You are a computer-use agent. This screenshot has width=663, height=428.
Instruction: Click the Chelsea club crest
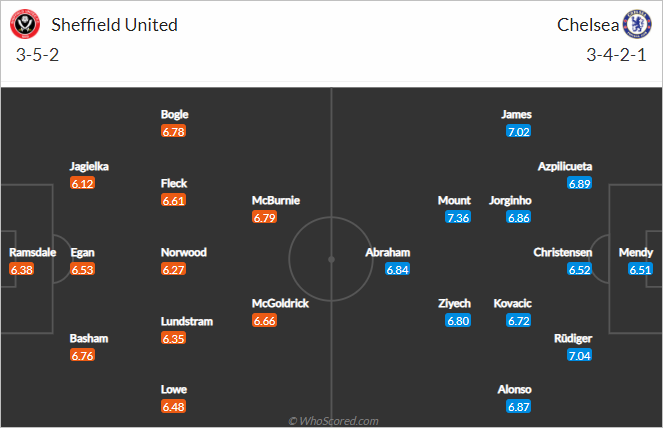click(637, 24)
